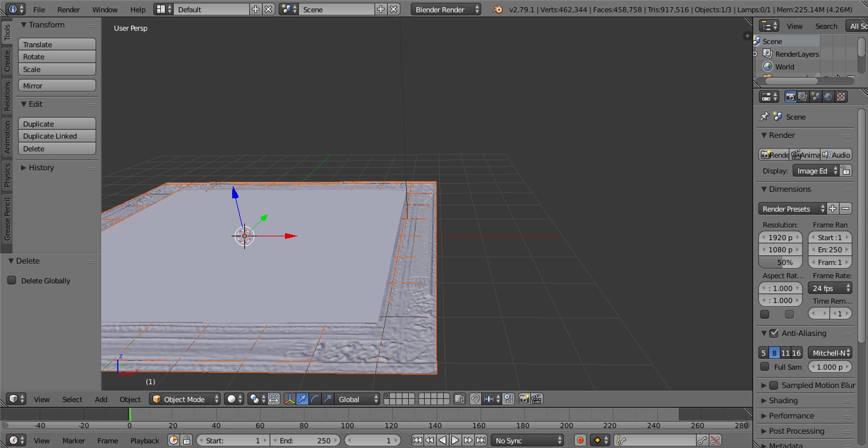868x448 pixels.
Task: Click the screen layout browse icon beside Default
Action: tap(164, 9)
